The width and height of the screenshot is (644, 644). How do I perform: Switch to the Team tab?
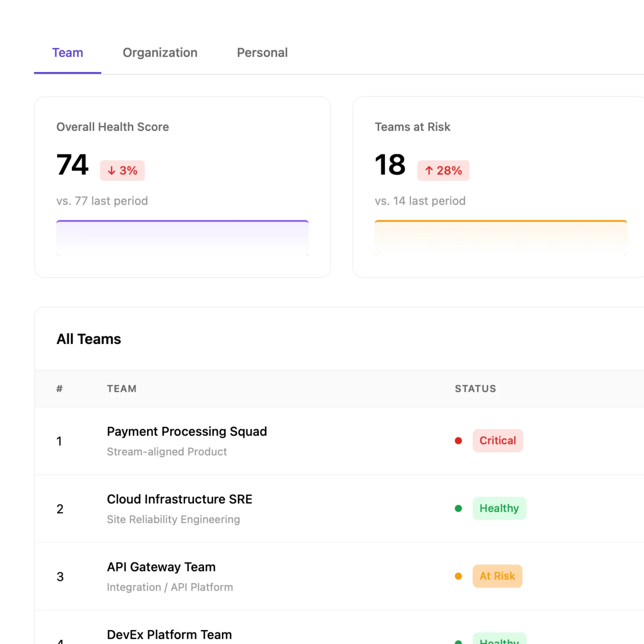coord(67,53)
